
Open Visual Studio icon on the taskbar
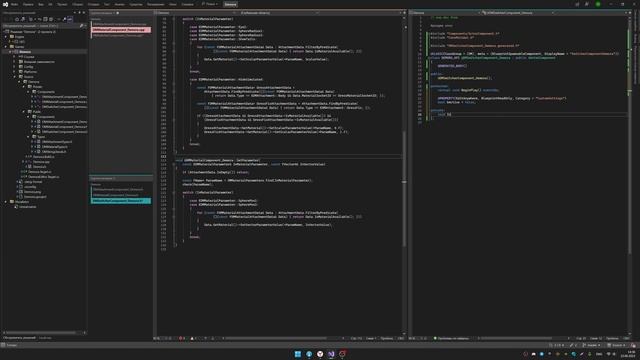(x=331, y=354)
